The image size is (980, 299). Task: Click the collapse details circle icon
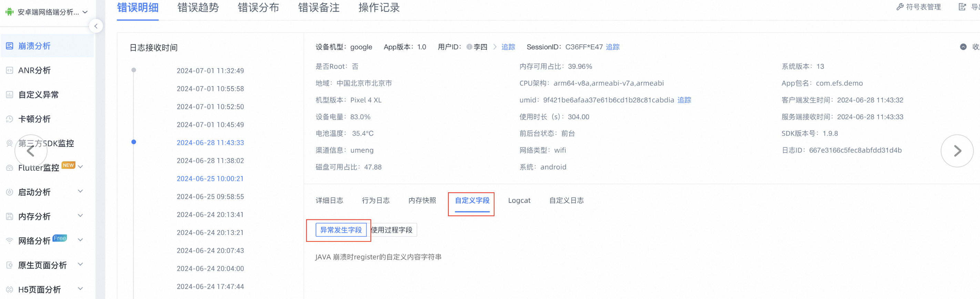click(963, 47)
